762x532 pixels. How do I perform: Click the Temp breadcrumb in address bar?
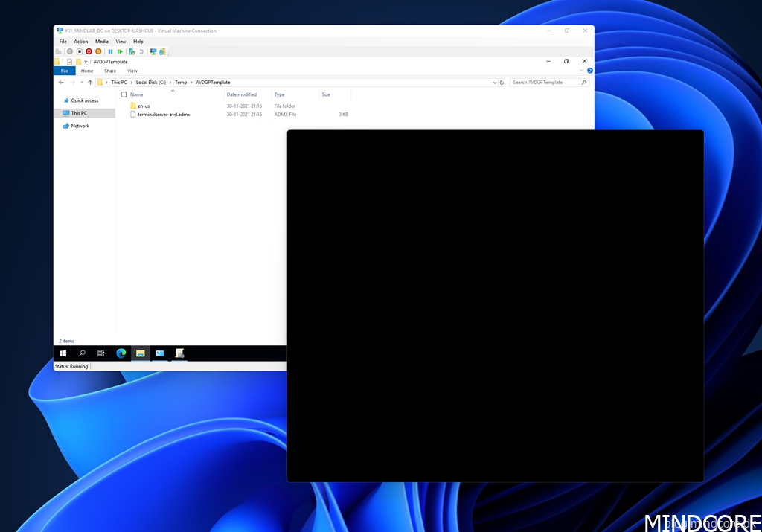tap(181, 83)
